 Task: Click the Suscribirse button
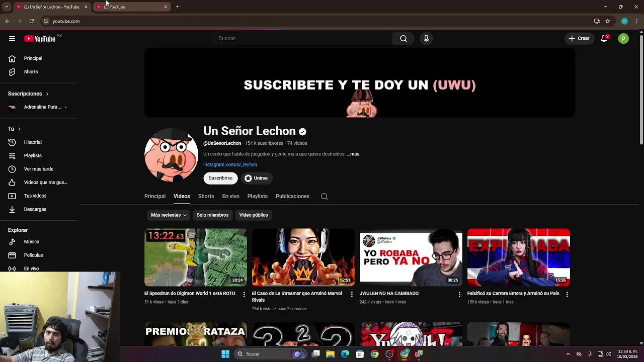[x=220, y=178]
